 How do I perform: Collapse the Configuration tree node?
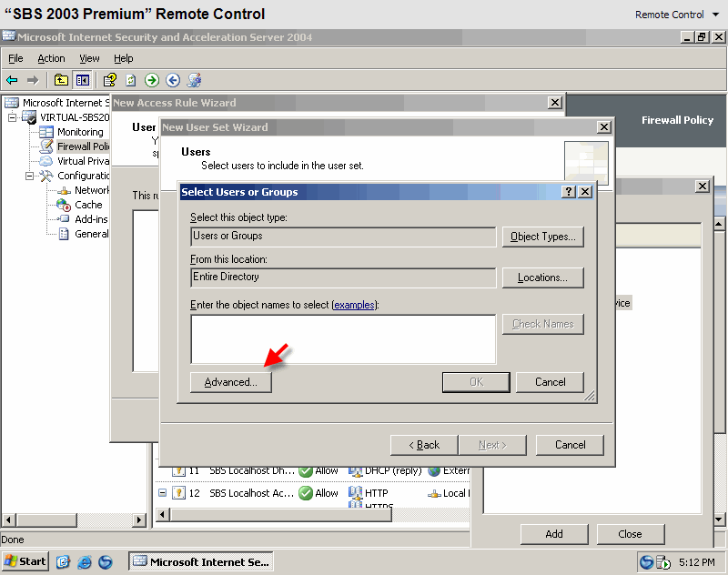pyautogui.click(x=30, y=176)
